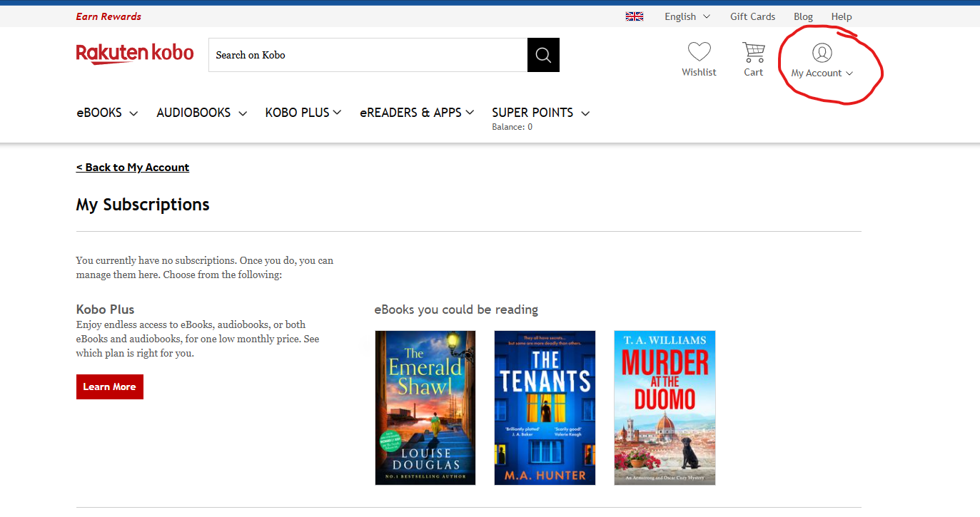Click the Gift Cards link

coord(752,16)
